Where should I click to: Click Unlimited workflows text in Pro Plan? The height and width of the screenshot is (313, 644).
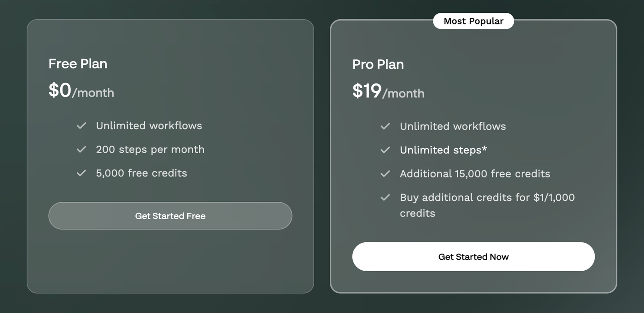453,126
